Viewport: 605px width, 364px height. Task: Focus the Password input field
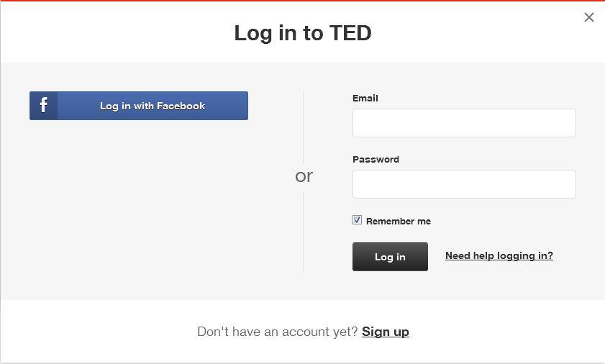pos(464,184)
